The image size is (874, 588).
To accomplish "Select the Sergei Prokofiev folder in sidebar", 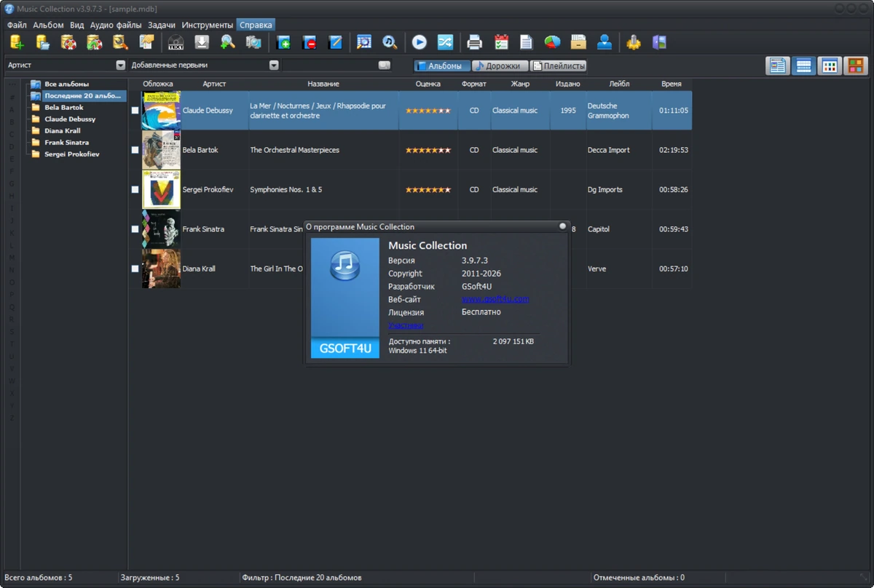I will pyautogui.click(x=71, y=154).
